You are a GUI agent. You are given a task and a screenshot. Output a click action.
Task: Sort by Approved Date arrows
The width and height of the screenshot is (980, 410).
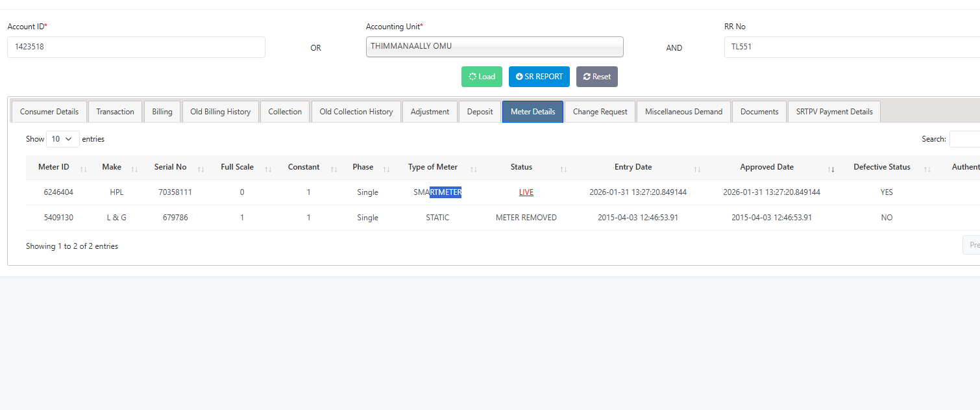(831, 170)
